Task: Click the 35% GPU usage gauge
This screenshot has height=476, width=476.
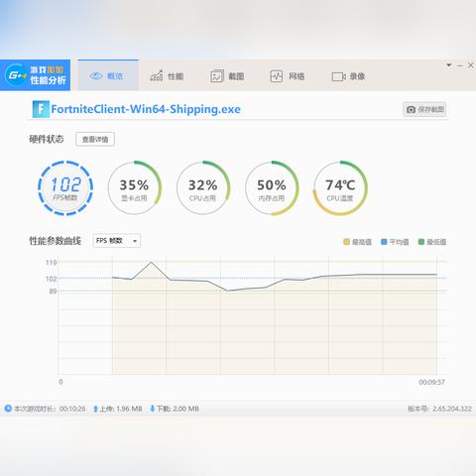Action: click(134, 188)
